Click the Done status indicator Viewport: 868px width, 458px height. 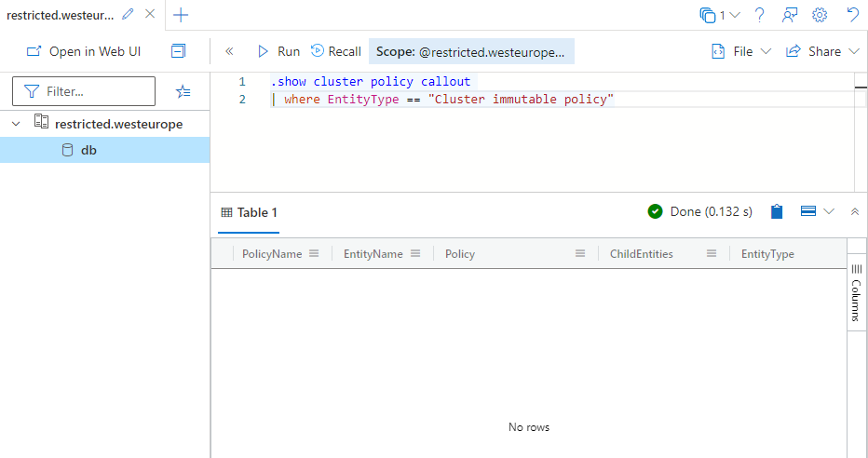[699, 212]
